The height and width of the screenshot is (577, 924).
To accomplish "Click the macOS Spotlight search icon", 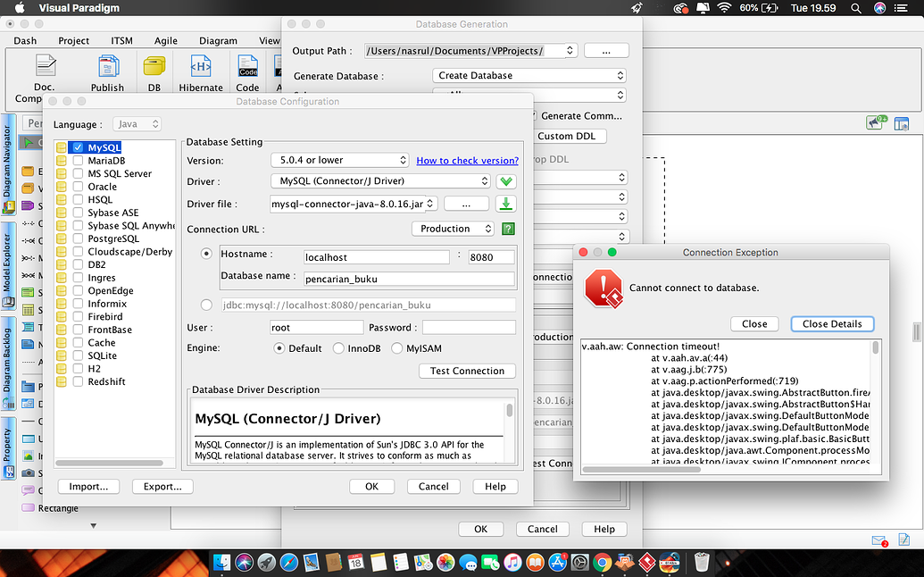I will pyautogui.click(x=855, y=8).
